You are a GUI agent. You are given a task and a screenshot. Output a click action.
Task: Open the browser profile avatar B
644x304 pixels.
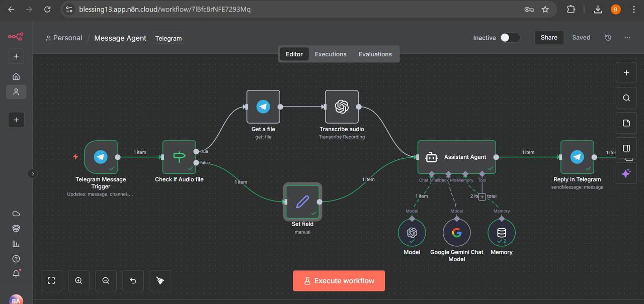[x=616, y=9]
